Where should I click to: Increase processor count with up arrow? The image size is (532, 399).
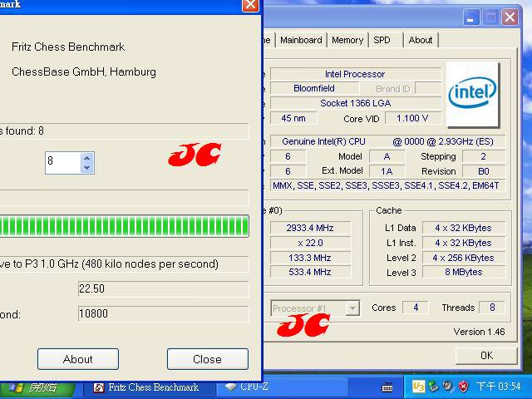86,158
